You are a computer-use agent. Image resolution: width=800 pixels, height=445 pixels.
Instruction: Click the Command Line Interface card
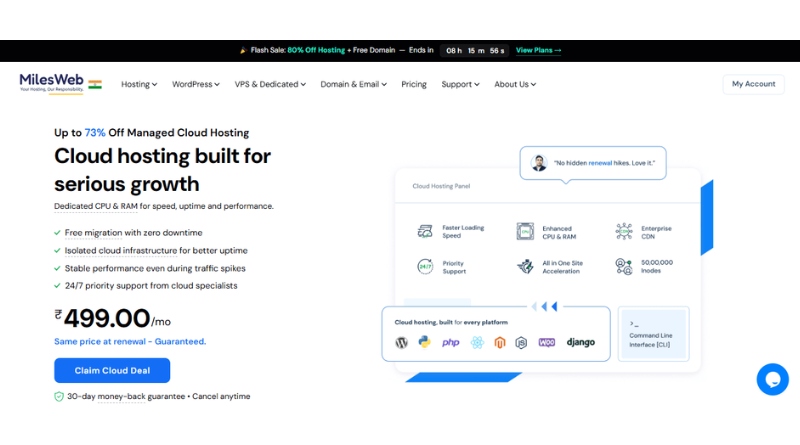tap(654, 334)
